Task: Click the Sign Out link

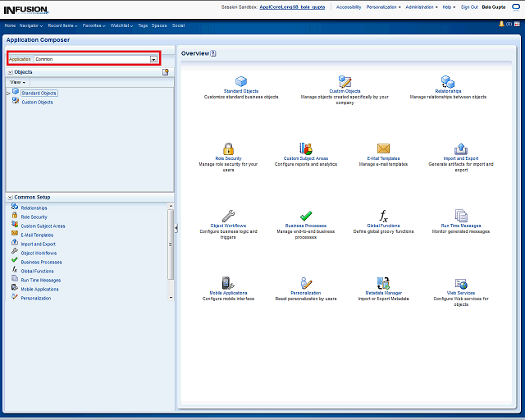Action: 469,7
